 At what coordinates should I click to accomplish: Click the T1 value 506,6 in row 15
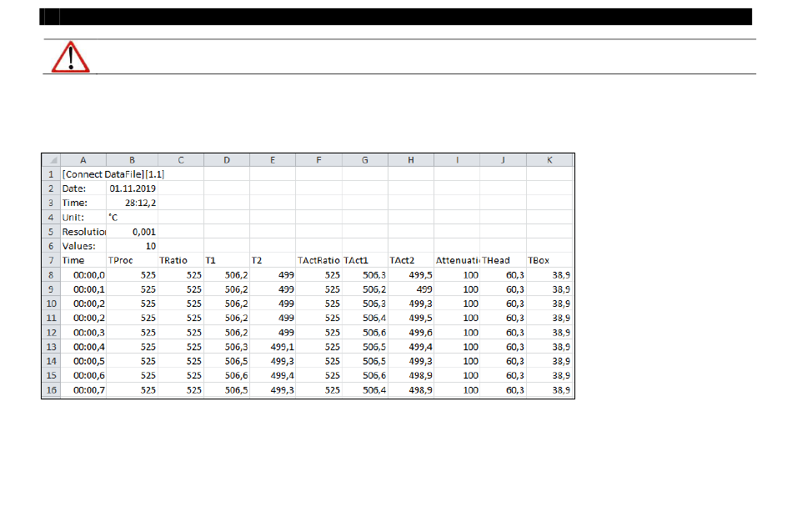coord(227,375)
